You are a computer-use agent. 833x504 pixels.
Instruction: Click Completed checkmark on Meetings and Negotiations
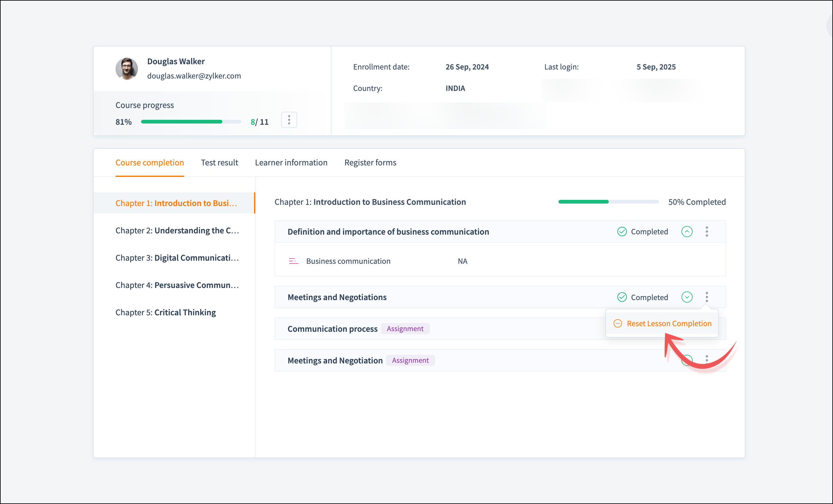click(622, 297)
